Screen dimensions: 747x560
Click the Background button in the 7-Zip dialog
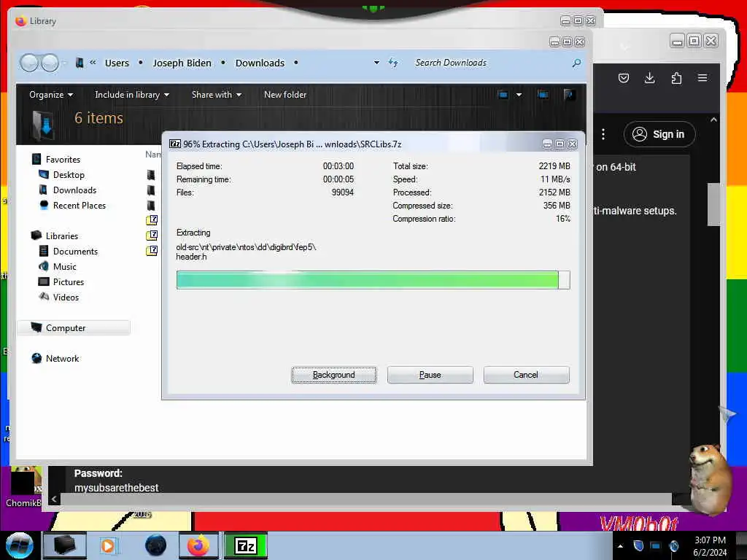333,375
